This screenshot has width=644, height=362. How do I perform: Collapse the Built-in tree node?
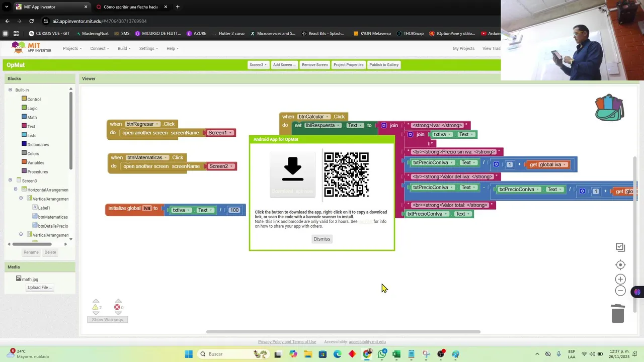10,90
